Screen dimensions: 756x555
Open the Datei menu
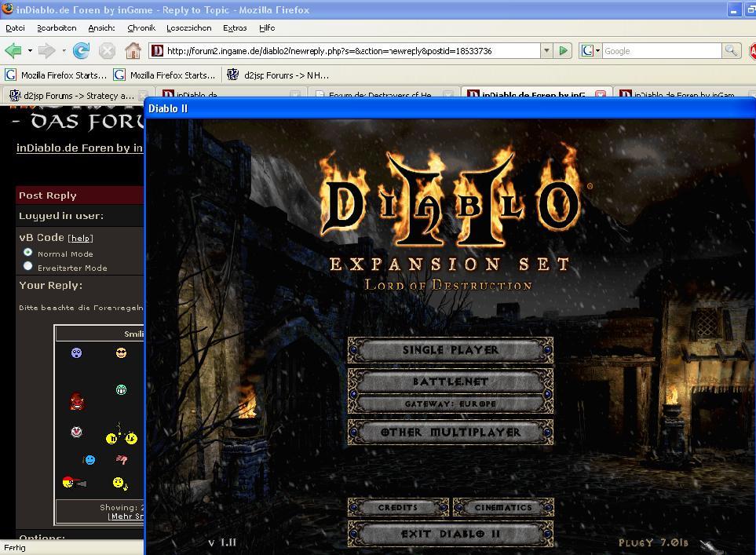point(15,28)
